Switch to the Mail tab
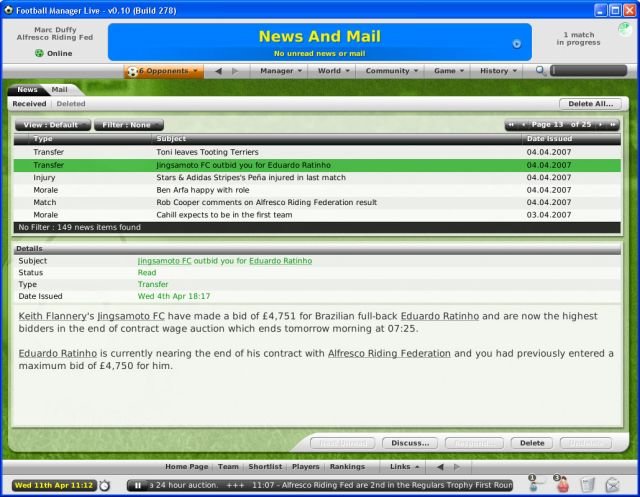 point(60,89)
